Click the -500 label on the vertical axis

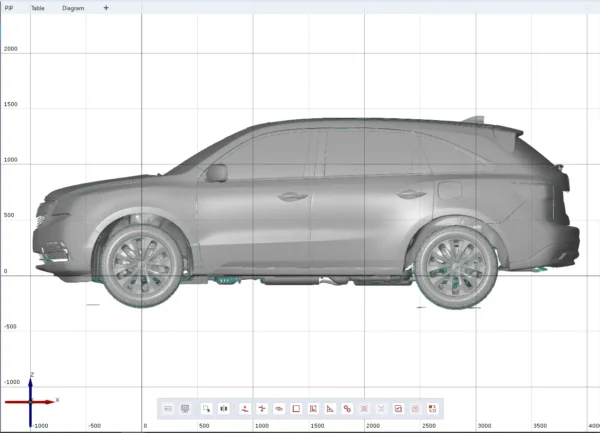click(x=10, y=326)
